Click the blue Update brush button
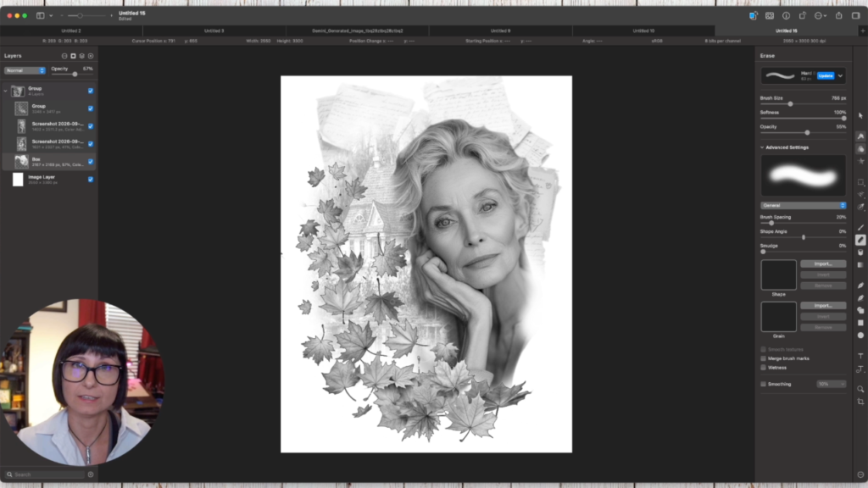The height and width of the screenshot is (488, 868). (826, 75)
